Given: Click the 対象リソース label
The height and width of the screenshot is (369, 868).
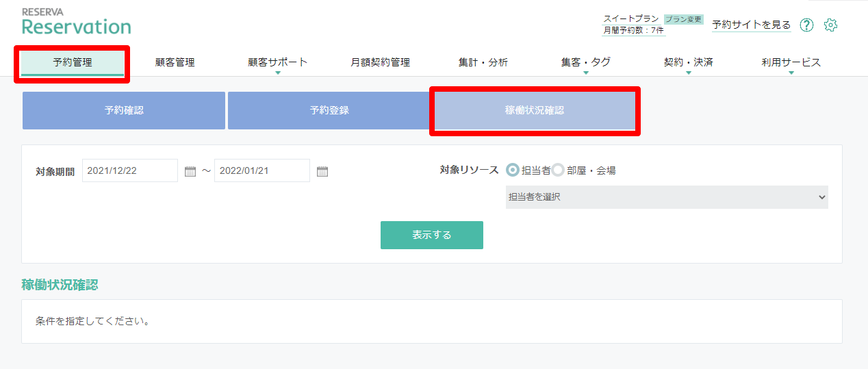Looking at the screenshot, I should point(469,170).
